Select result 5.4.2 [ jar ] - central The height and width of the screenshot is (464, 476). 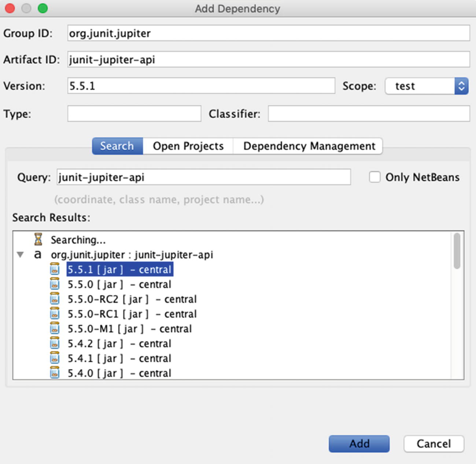coord(119,343)
